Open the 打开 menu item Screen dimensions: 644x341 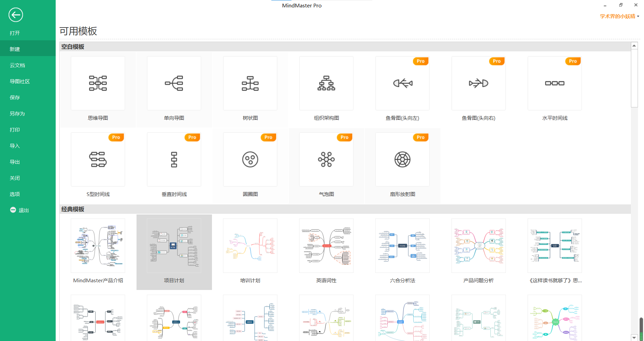click(x=28, y=33)
